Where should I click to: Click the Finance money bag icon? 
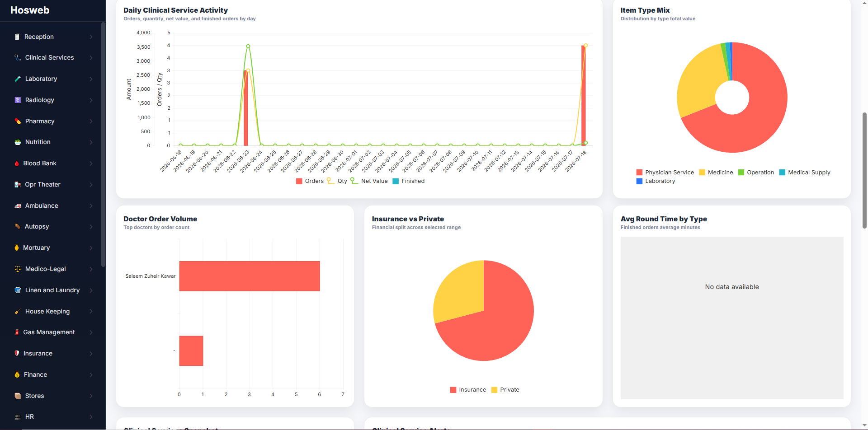(x=17, y=375)
